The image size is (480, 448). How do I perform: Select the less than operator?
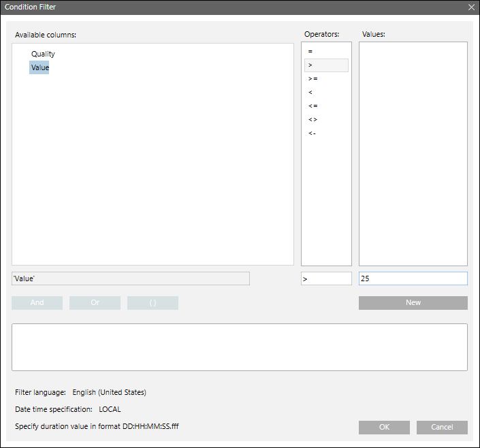click(310, 93)
